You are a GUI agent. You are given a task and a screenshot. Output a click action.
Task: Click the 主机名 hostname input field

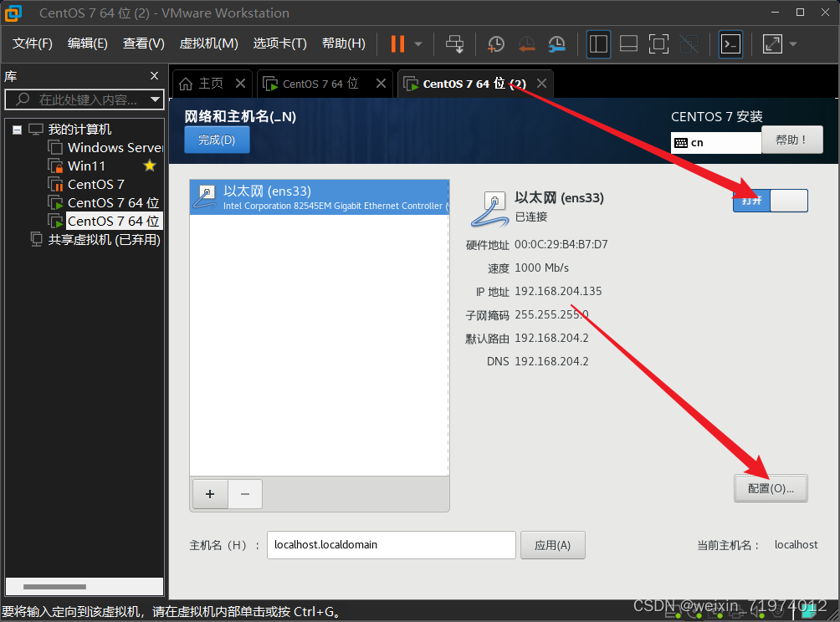391,545
